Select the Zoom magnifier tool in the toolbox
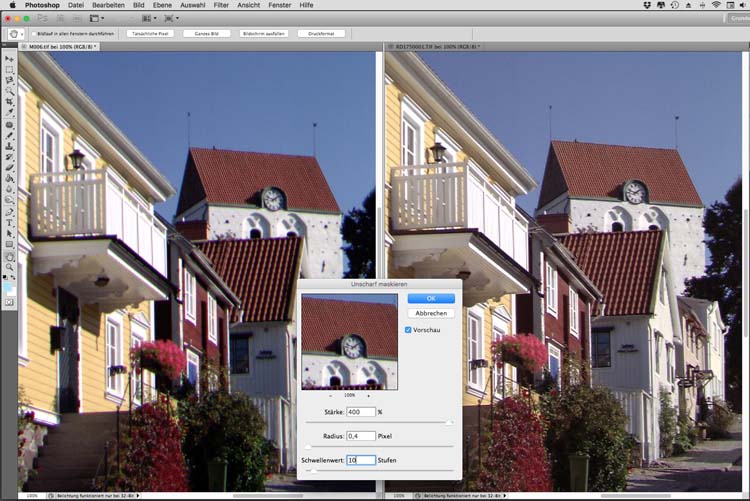This screenshot has width=750, height=501. click(x=10, y=267)
